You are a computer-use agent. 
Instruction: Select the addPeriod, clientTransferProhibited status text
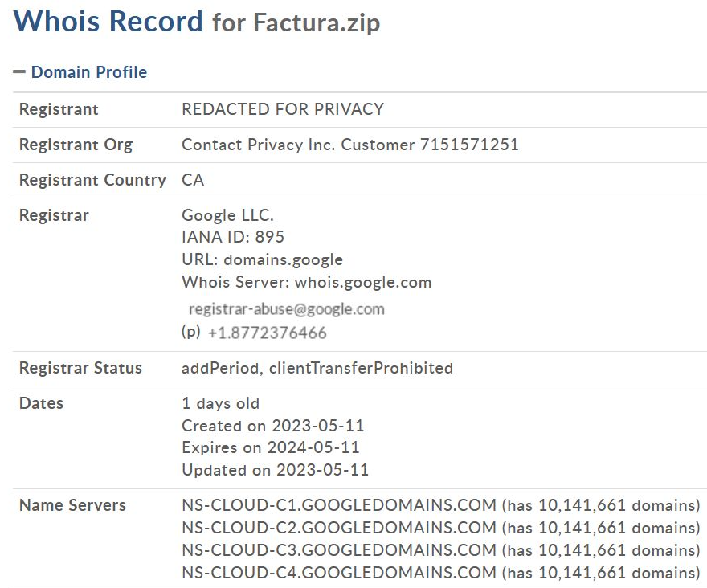(x=317, y=368)
